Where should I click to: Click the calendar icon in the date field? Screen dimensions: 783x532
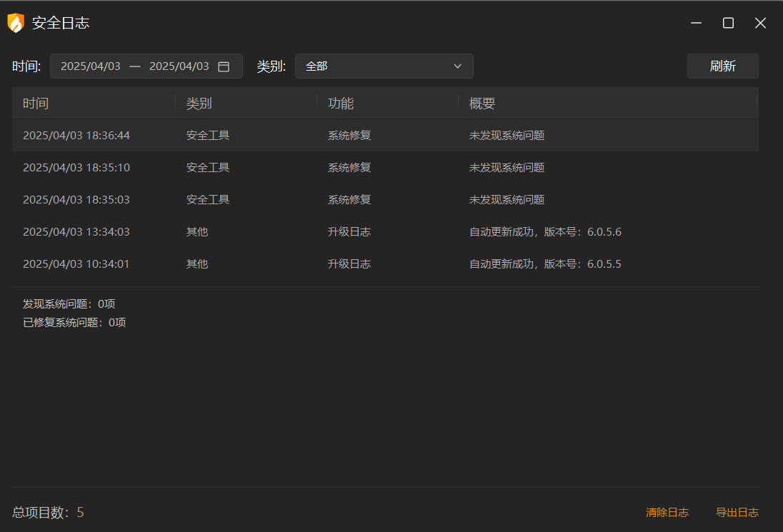point(224,66)
